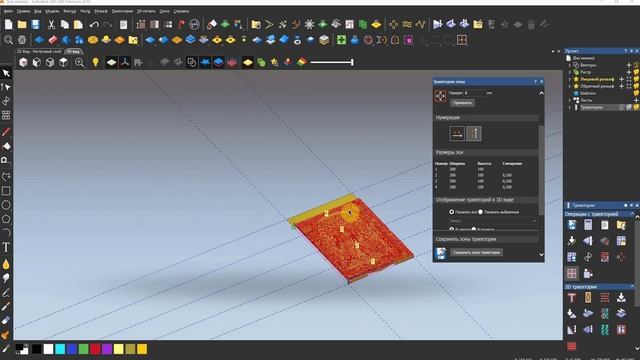Screen dimensions: 640x360
Task: Select the yellow paint drop tool
Action: [6, 264]
